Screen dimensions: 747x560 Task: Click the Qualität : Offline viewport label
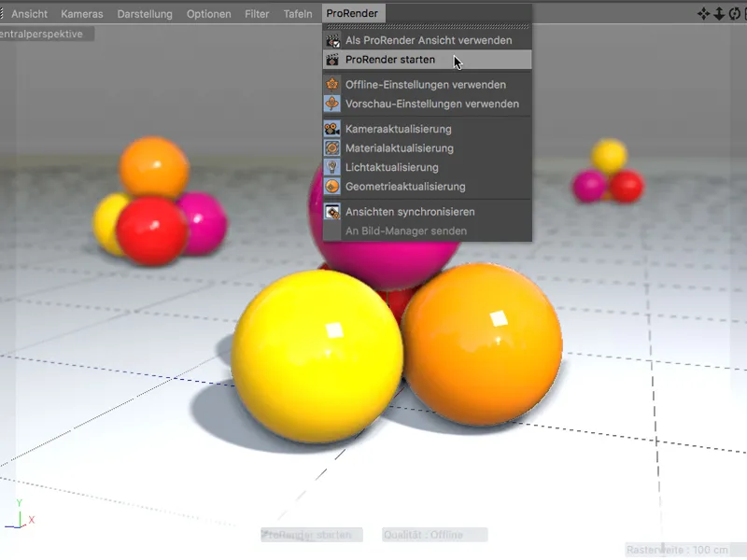tap(434, 535)
